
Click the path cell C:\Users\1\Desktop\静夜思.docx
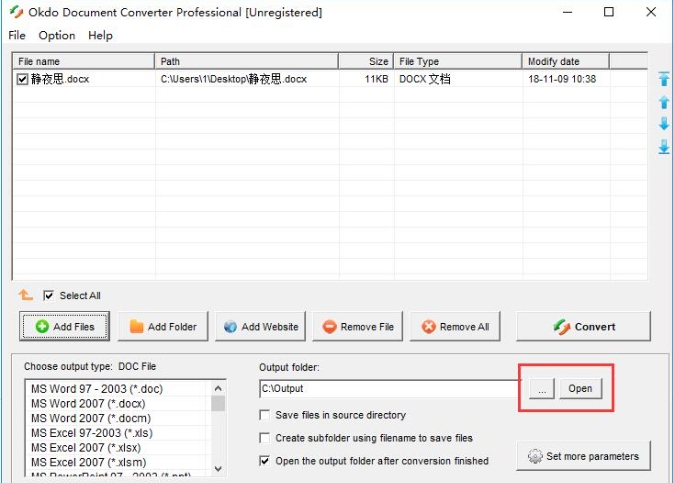(x=234, y=79)
